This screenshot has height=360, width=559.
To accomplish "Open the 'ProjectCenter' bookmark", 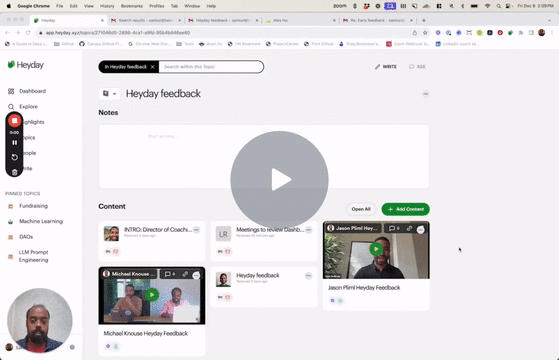I will tap(282, 44).
